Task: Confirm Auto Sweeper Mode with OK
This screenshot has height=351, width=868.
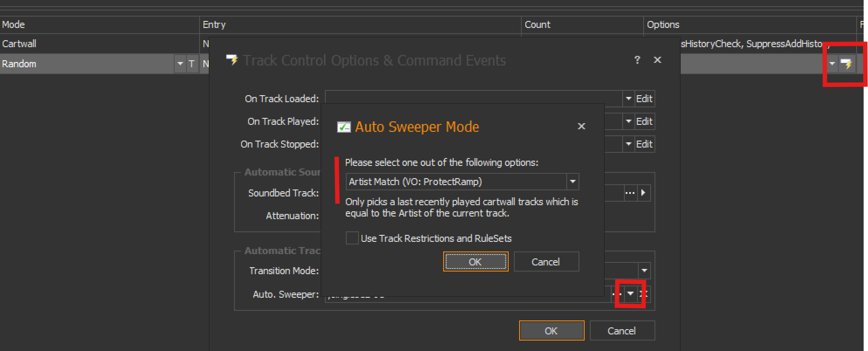Action: point(475,262)
